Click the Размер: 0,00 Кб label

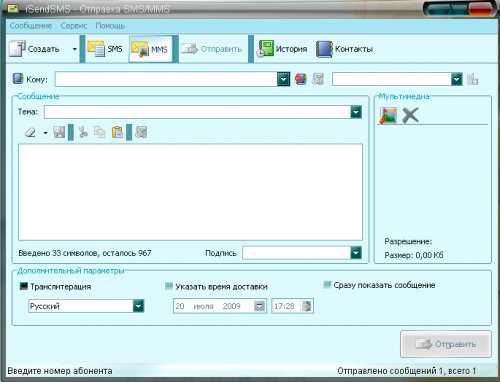click(x=414, y=255)
